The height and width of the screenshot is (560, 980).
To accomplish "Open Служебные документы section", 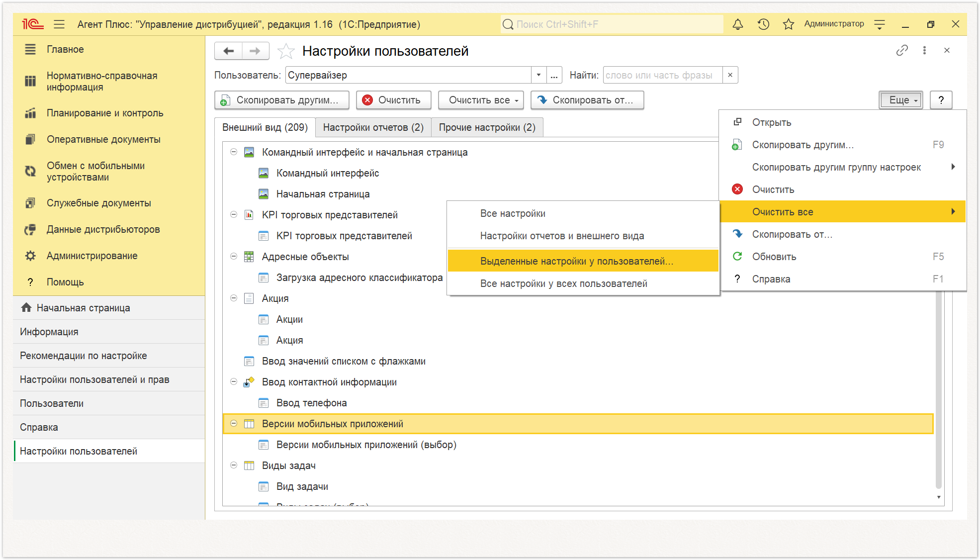I will pyautogui.click(x=109, y=203).
